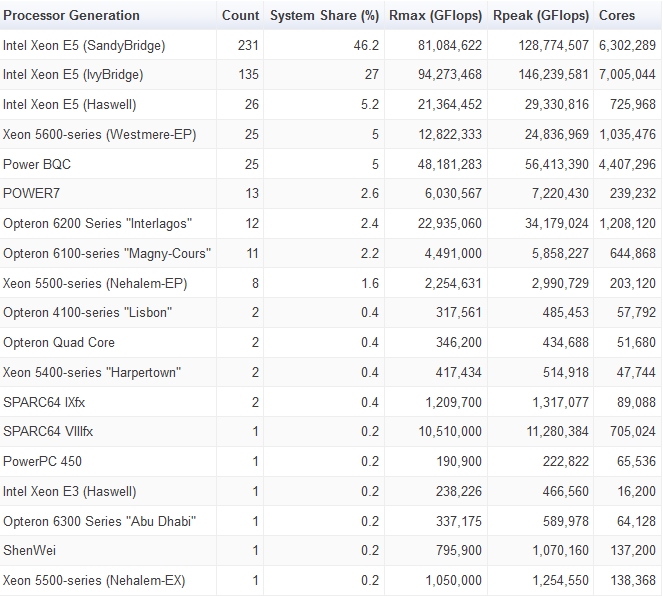The width and height of the screenshot is (663, 596).
Task: Select the POWER7 processor cell
Action: pos(31,194)
